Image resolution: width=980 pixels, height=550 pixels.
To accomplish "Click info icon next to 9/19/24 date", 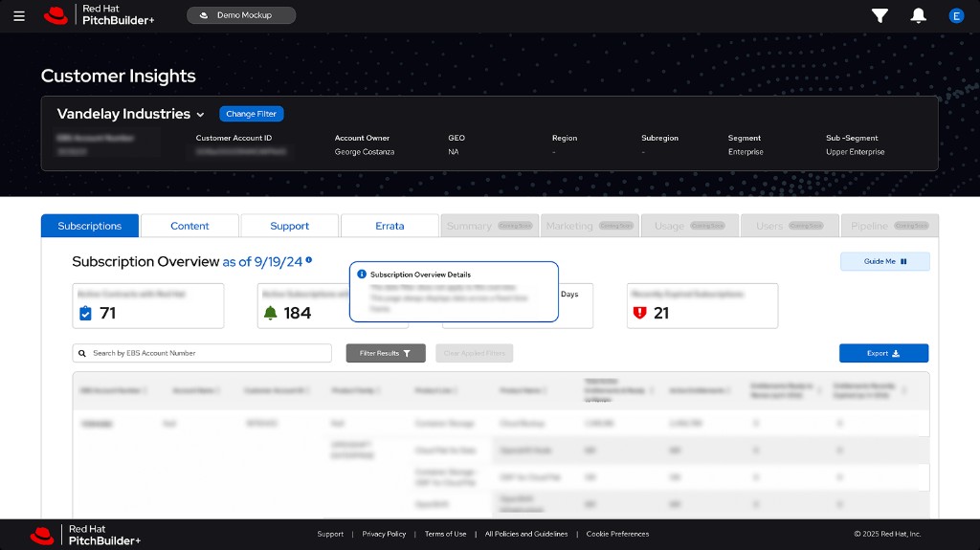I will tap(309, 259).
